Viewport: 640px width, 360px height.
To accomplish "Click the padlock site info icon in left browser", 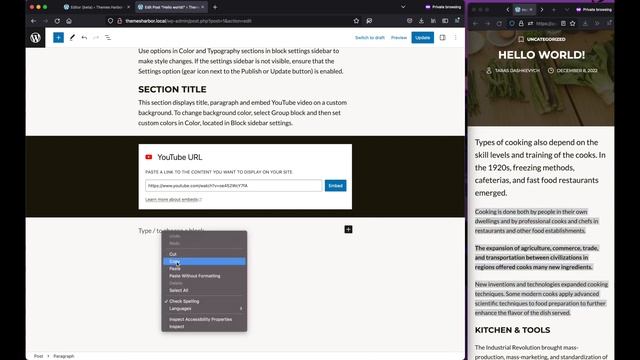I will click(x=120, y=21).
